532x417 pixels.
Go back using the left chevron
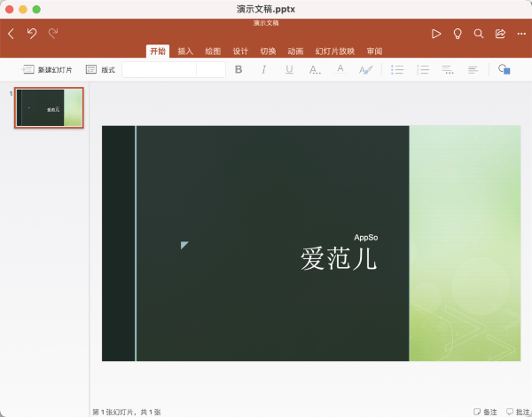11,34
